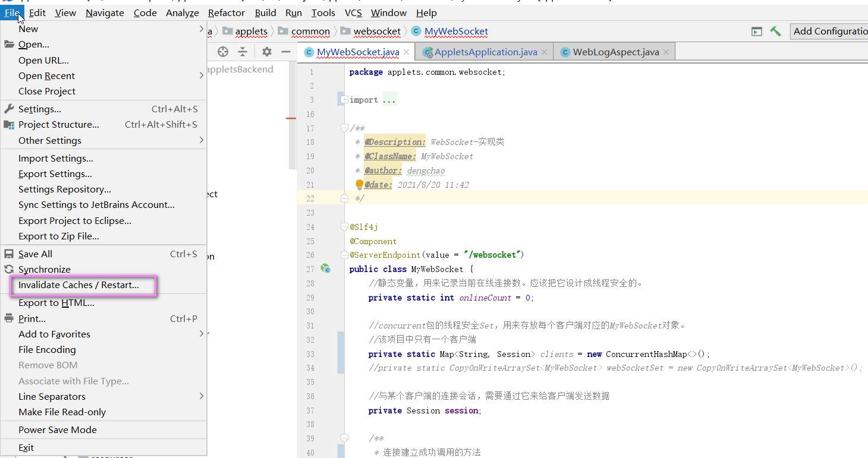The width and height of the screenshot is (868, 458).
Task: Open the Code menu
Action: [145, 12]
